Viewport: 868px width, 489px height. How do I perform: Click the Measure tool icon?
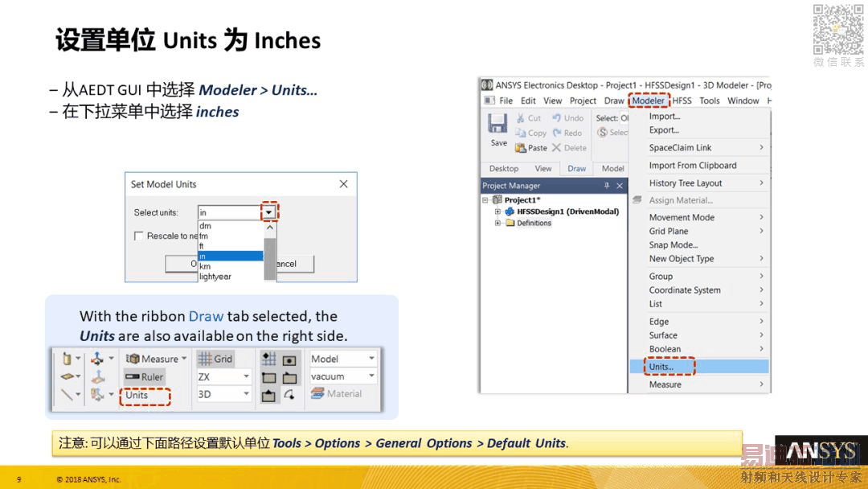pos(133,359)
